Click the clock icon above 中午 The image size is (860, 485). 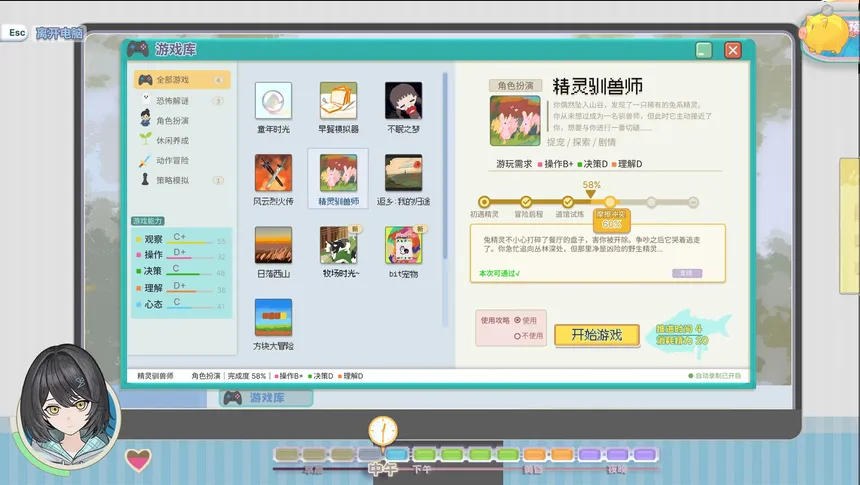tap(382, 430)
